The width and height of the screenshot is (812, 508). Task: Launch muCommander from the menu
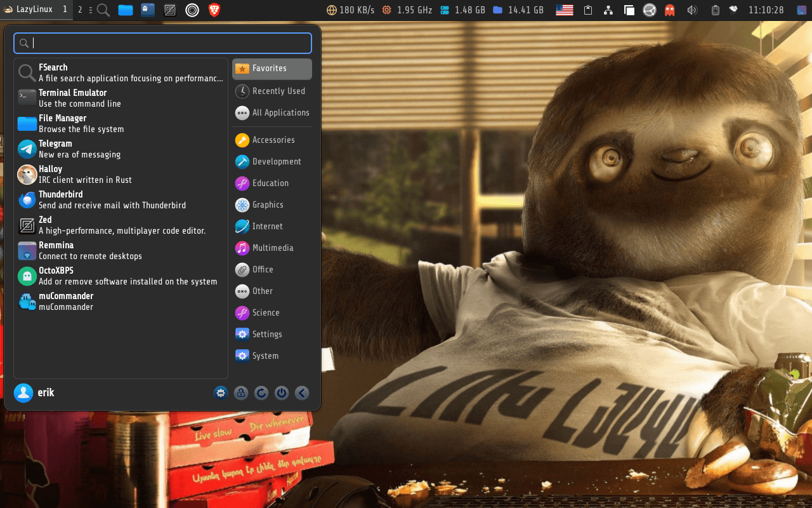65,302
